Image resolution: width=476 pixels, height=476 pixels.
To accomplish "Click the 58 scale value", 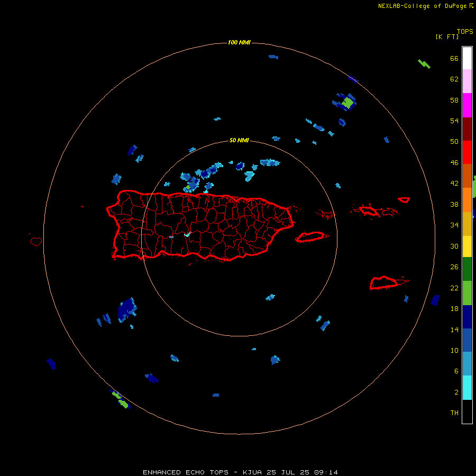I will click(454, 100).
